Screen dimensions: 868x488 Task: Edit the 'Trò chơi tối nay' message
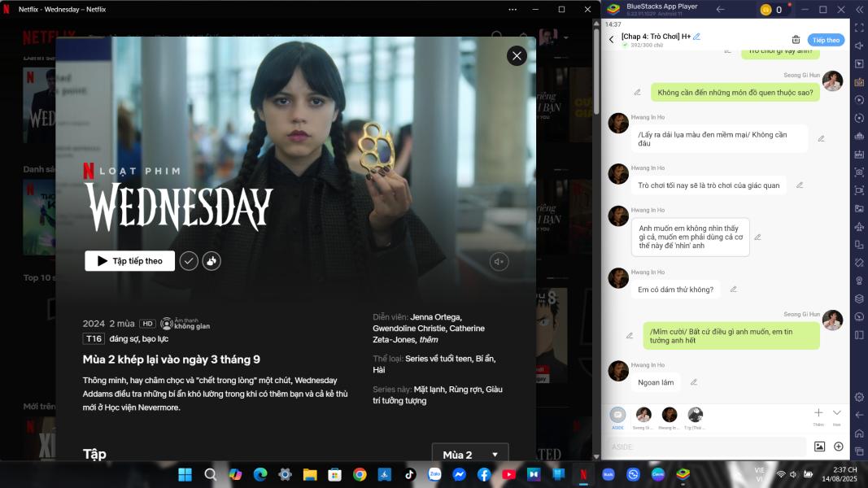800,185
